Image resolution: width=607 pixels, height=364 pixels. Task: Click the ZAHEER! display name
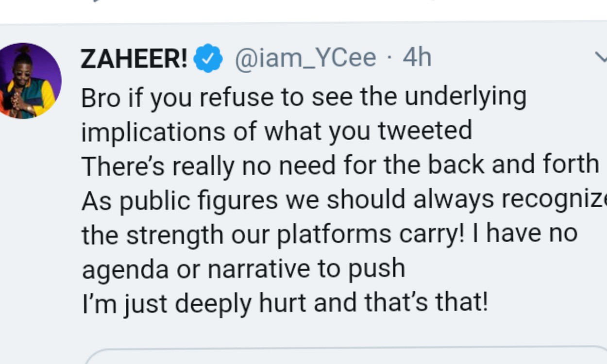[x=135, y=59]
